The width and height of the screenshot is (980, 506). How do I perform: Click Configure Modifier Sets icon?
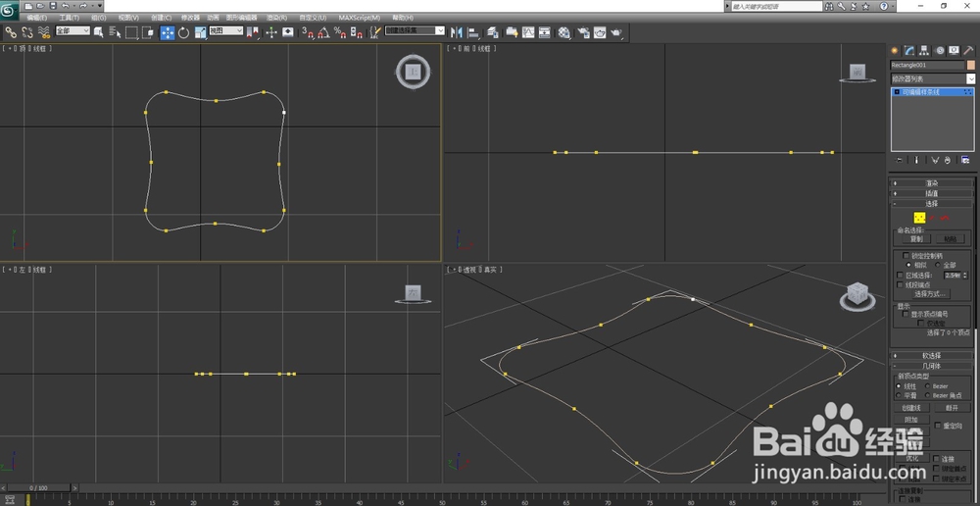tap(965, 160)
